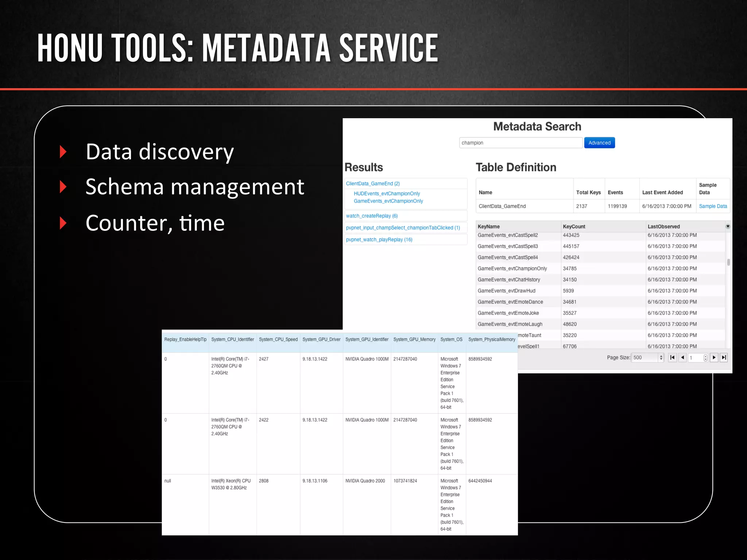This screenshot has width=747, height=560.
Task: Select the GameEvents_evtCastSpell3 key
Action: [x=507, y=246]
